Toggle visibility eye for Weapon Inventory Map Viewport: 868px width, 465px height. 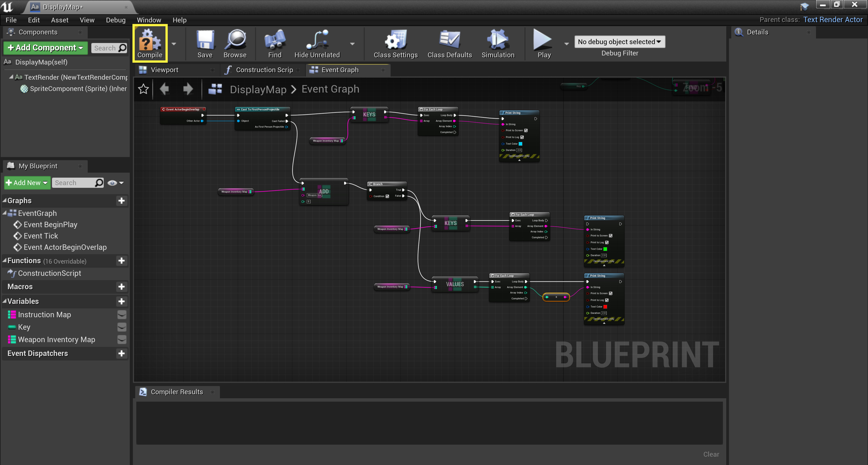pos(122,340)
